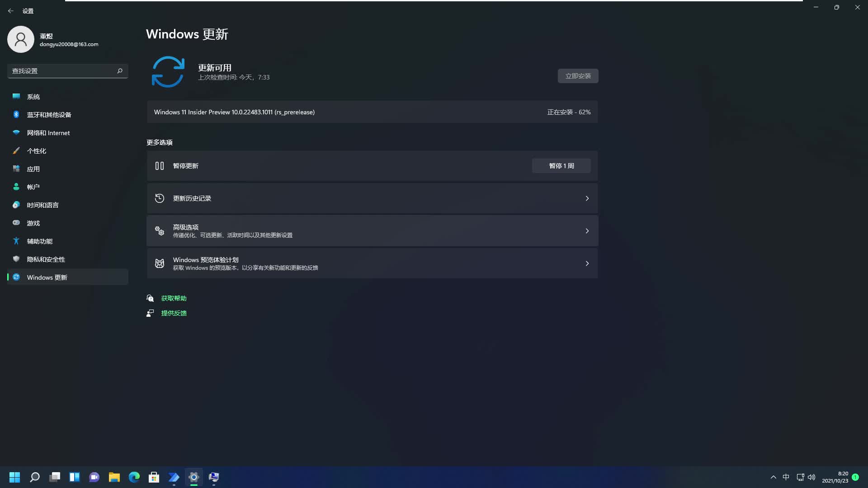Open Microsoft Store on the taskbar
The image size is (868, 488).
point(154,477)
